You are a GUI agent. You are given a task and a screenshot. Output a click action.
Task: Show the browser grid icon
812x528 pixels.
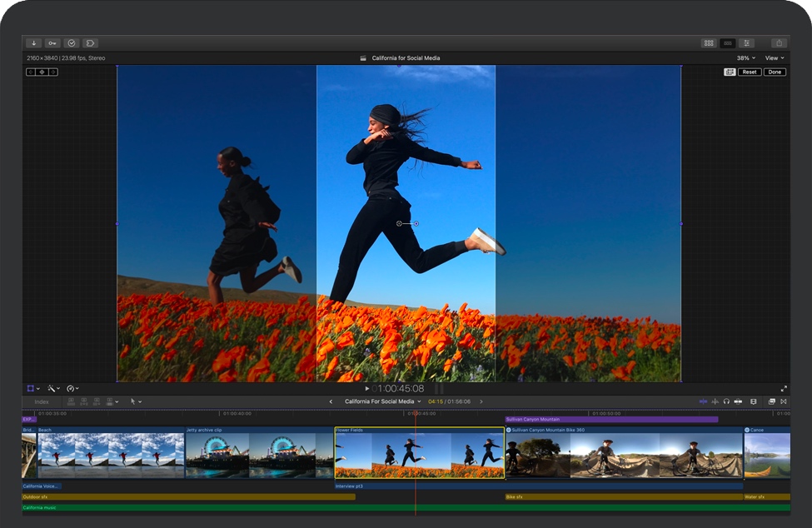coord(709,42)
